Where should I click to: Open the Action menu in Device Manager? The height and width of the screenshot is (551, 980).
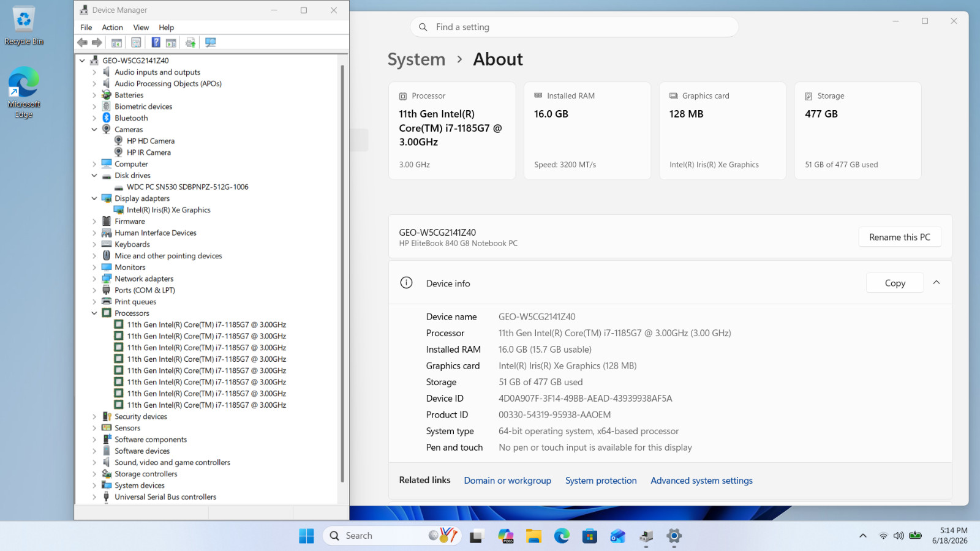[x=112, y=27]
